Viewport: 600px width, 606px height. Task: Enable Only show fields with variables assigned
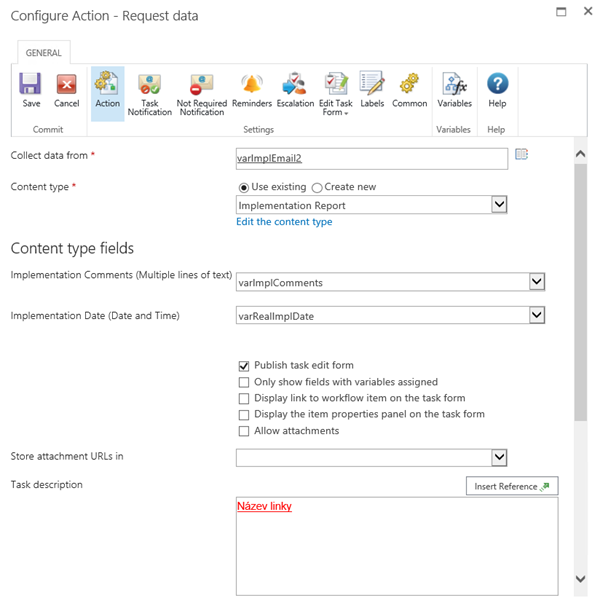[244, 382]
